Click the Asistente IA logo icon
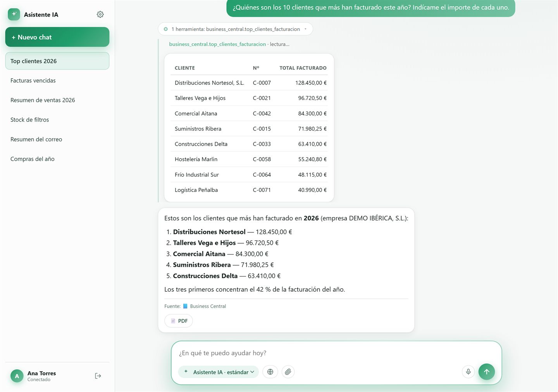 (x=14, y=14)
